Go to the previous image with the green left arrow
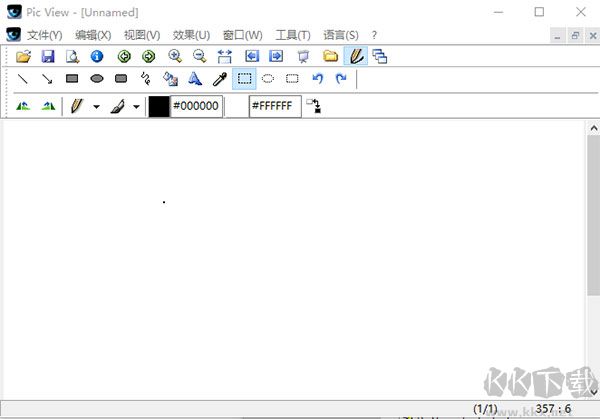The image size is (600, 419). click(x=124, y=56)
